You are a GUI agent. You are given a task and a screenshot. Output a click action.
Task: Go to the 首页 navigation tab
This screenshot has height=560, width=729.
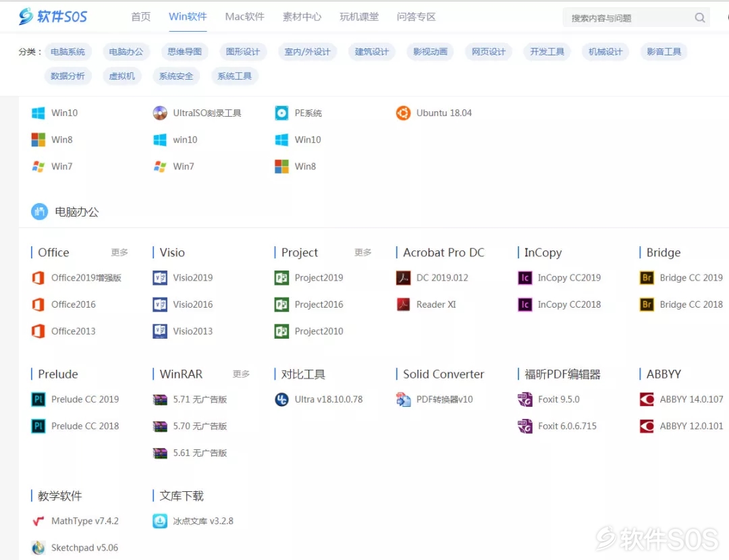(141, 17)
